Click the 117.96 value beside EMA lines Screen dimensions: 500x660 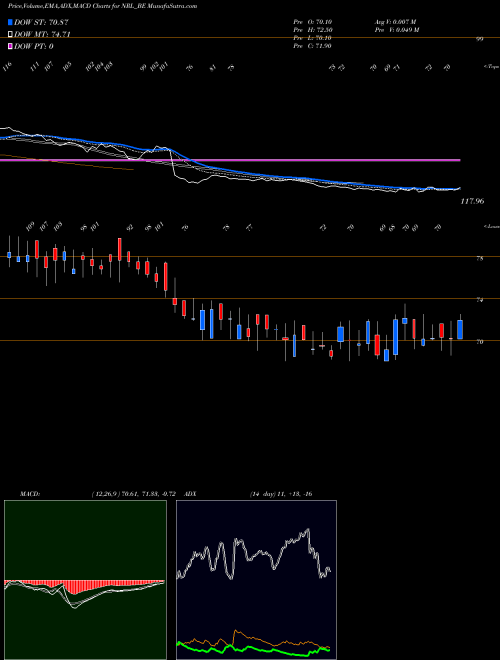coord(472,202)
